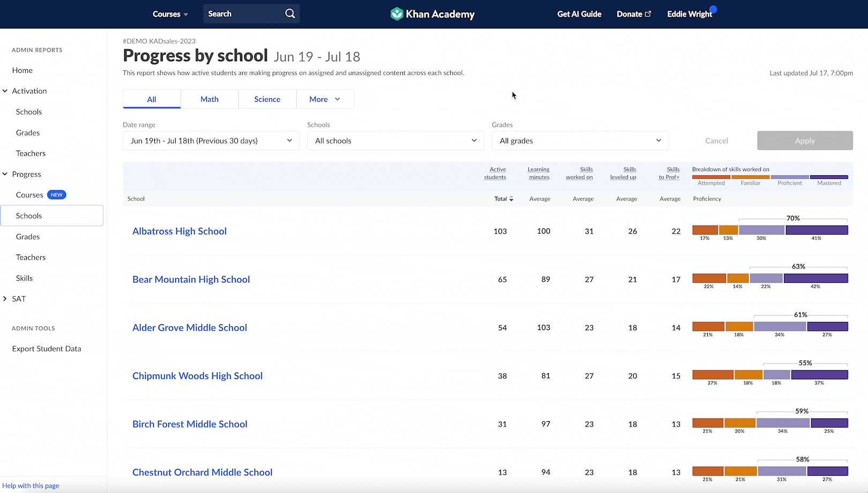Click the Skills leveled up column header
The height and width of the screenshot is (493, 868).
click(x=623, y=173)
